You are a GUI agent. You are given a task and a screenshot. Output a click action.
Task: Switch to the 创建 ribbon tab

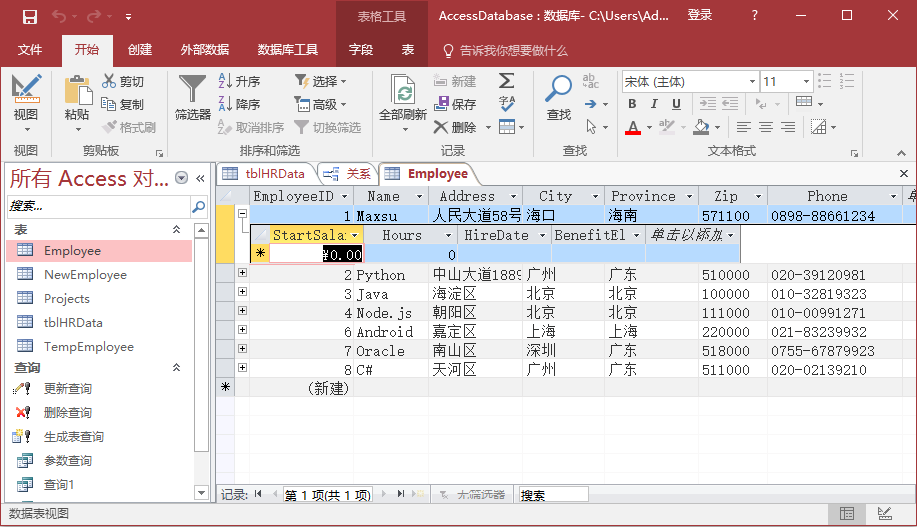[x=140, y=50]
